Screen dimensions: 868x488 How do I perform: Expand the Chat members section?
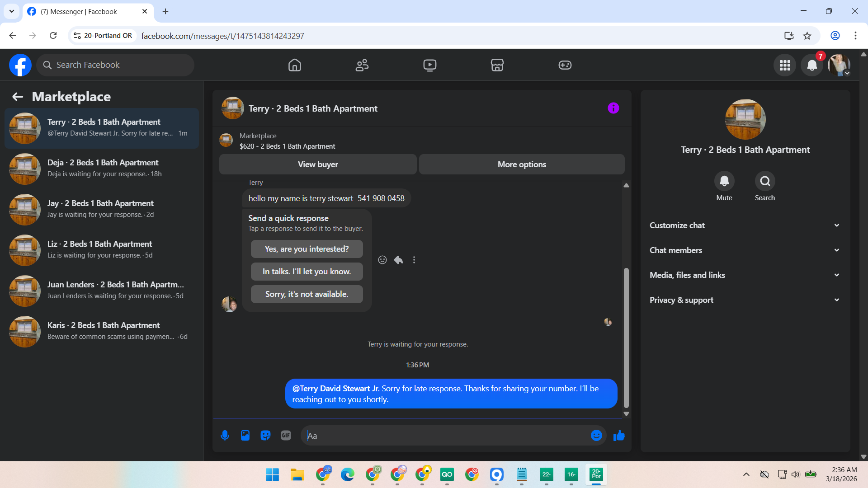point(745,250)
